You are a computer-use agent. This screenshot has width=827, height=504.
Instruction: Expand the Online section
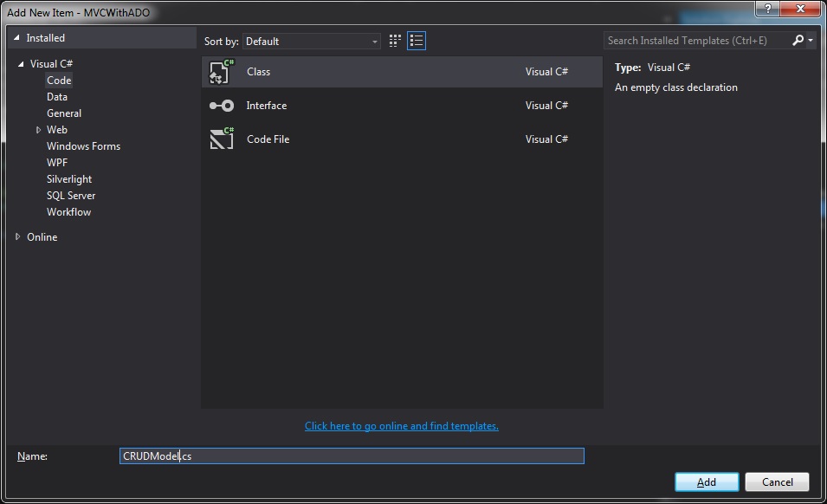tap(18, 236)
